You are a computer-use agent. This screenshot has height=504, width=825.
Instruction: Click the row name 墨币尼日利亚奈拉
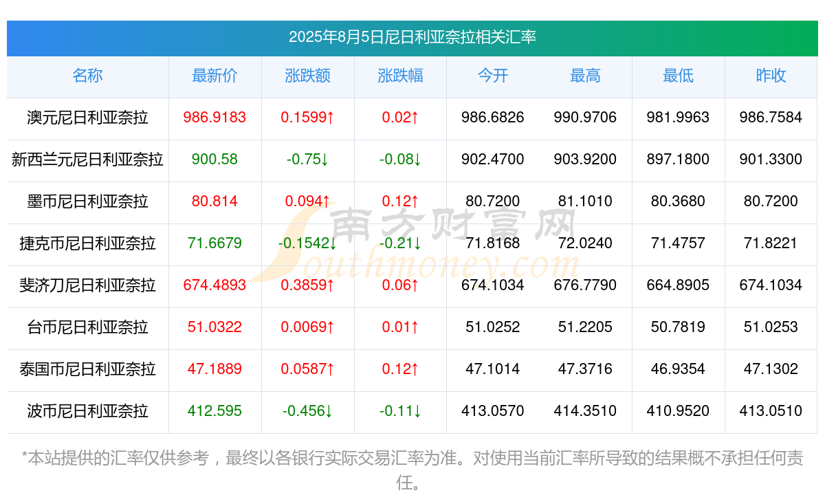click(87, 201)
